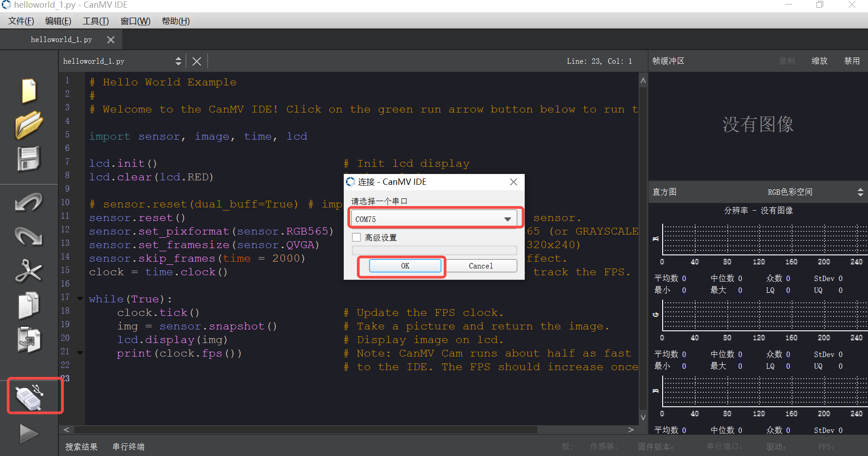Click the Connect USB plug icon
The height and width of the screenshot is (456, 868).
tap(30, 397)
